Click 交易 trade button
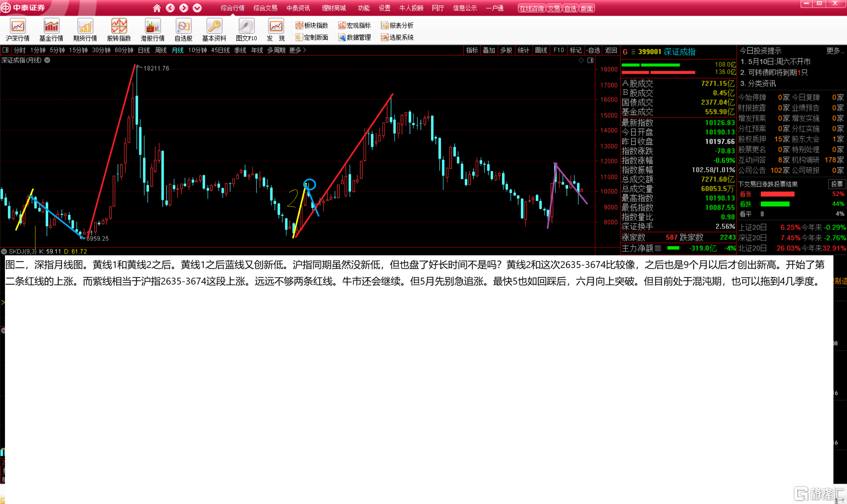847x504 pixels. [554, 9]
